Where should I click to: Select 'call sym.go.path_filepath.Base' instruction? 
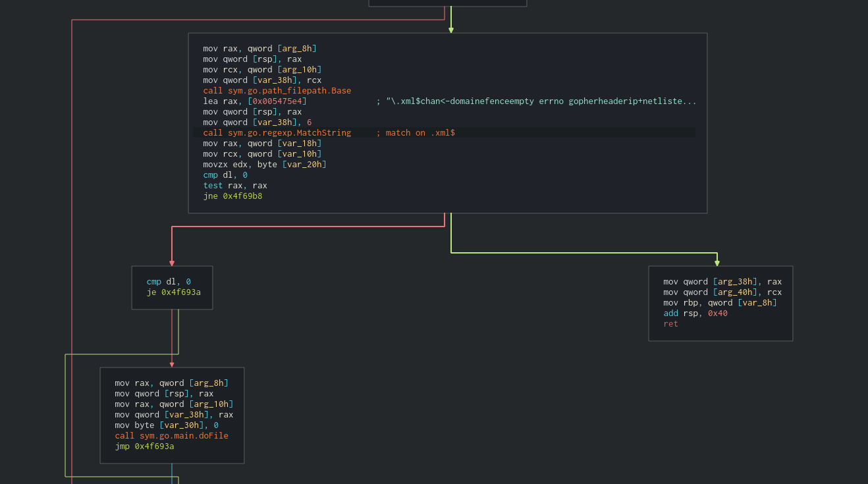(x=277, y=91)
